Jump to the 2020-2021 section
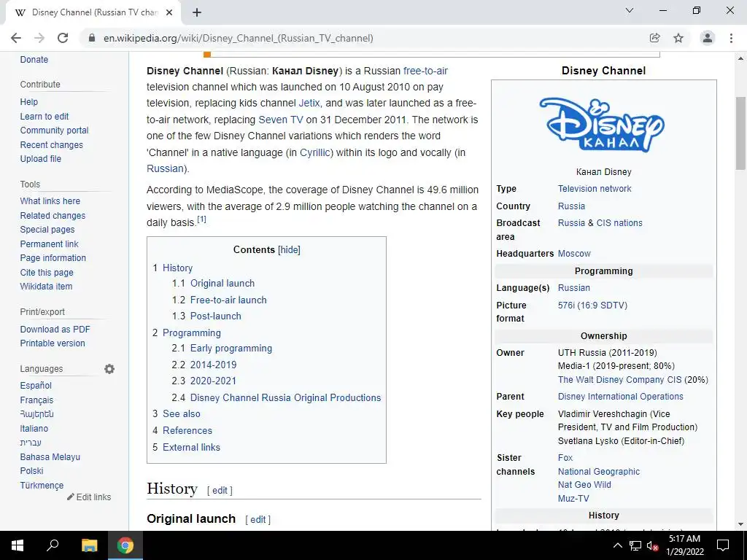Viewport: 747px width, 560px height. tap(213, 381)
